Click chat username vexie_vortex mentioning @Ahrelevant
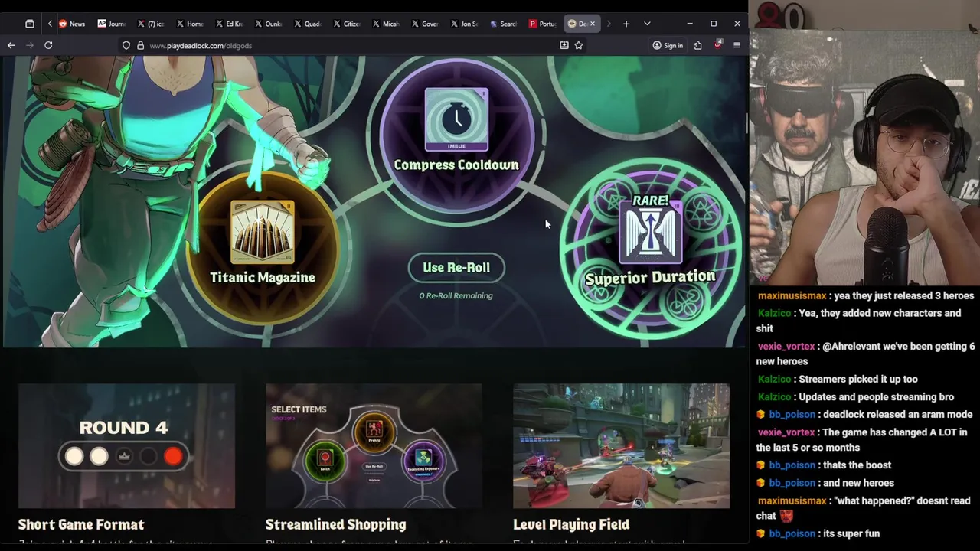This screenshot has height=551, width=980. [786, 346]
